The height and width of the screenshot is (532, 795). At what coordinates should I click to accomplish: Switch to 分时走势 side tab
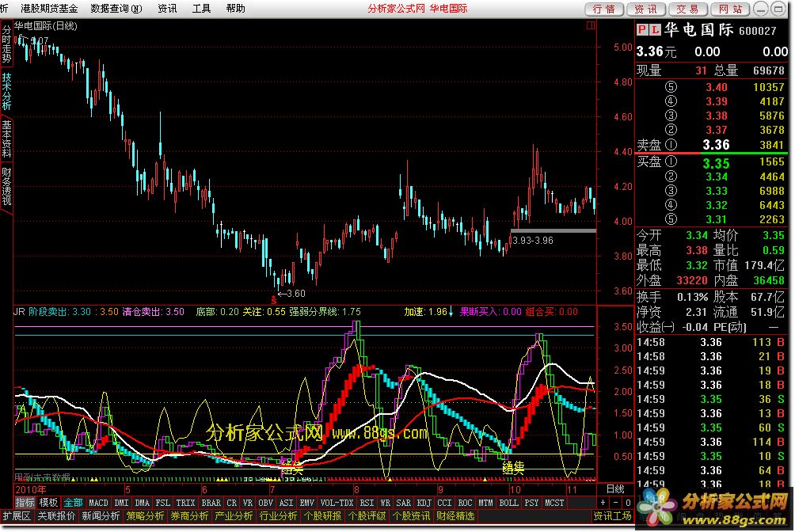coord(6,44)
